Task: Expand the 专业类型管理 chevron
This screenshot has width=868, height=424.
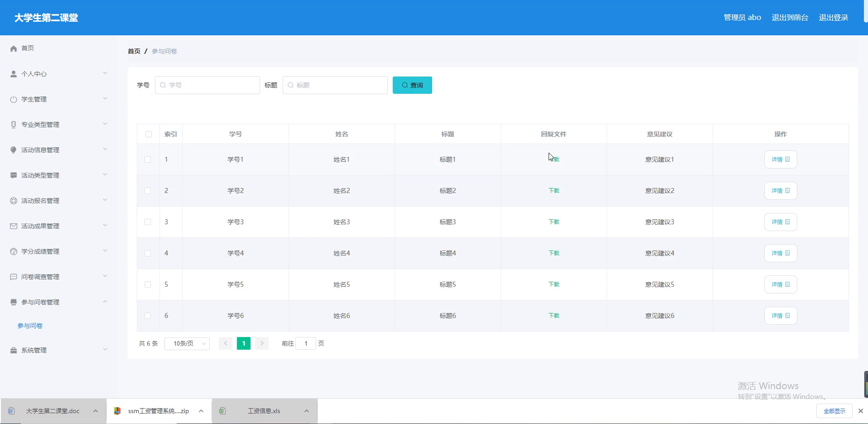Action: coord(105,124)
